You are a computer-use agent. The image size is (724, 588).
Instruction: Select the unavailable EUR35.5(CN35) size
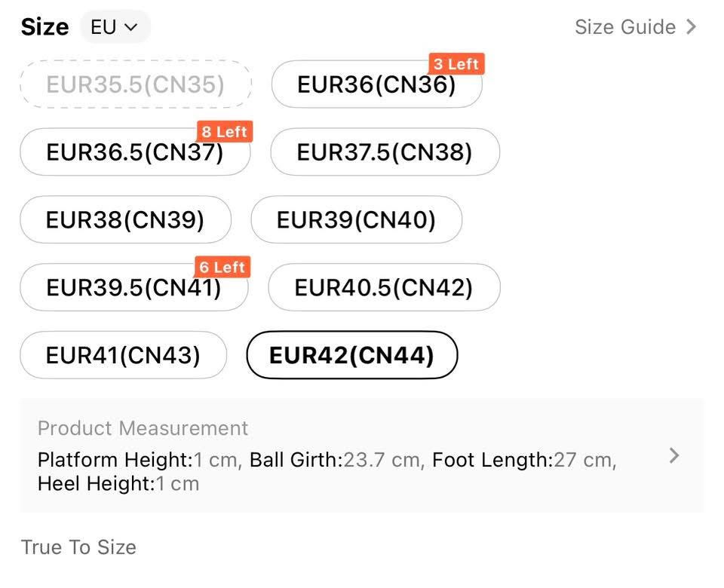tap(136, 84)
